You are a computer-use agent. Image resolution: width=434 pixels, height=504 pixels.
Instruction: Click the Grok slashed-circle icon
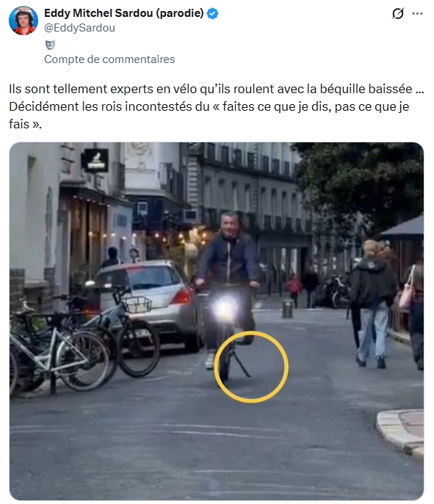click(397, 13)
